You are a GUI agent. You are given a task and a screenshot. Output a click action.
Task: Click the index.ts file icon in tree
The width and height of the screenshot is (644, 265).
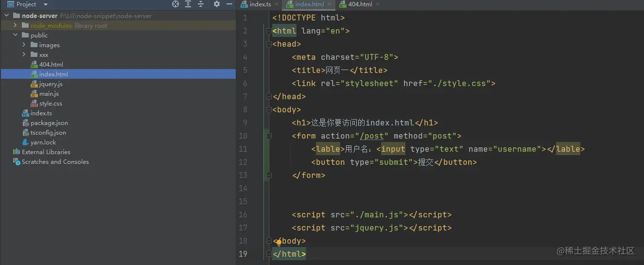point(25,113)
